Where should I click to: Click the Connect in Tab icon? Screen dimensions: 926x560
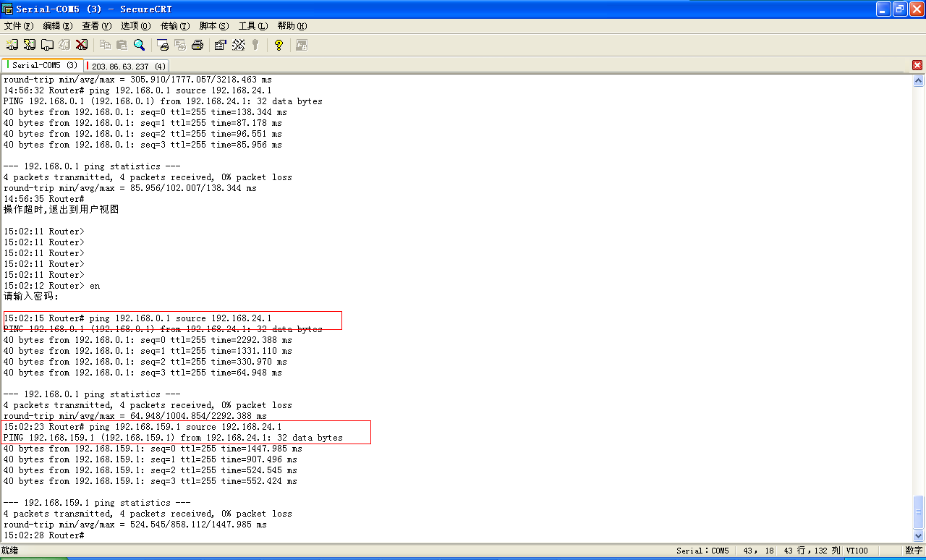pyautogui.click(x=47, y=45)
